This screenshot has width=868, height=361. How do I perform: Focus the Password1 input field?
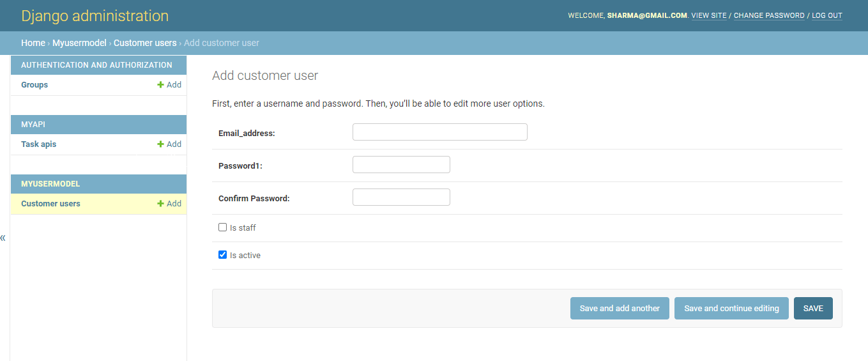click(x=401, y=165)
